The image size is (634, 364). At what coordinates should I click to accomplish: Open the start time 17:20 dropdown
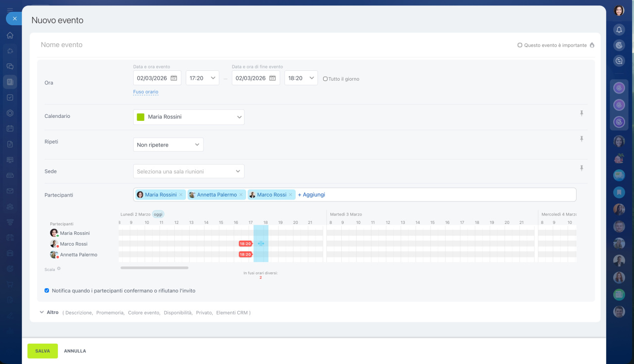(203, 78)
